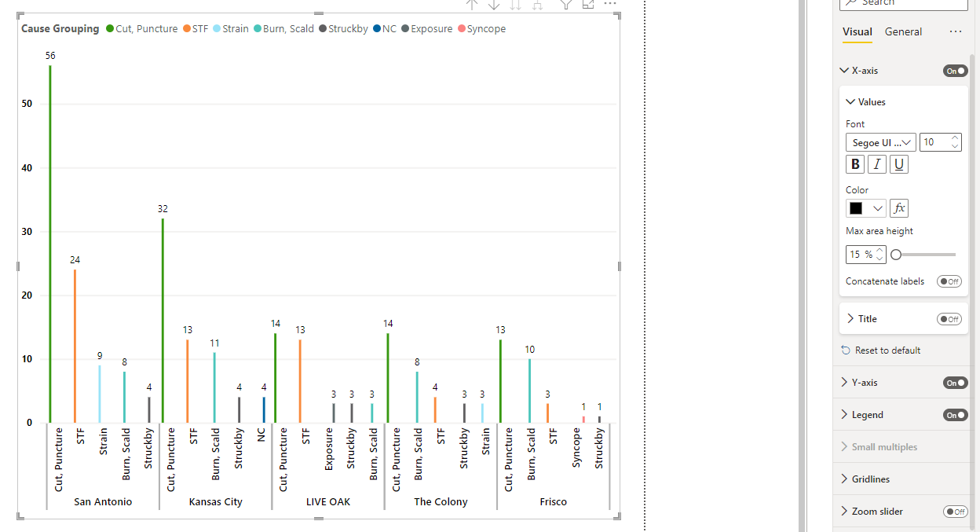
Task: Collapse the Values subsection
Action: pyautogui.click(x=850, y=102)
